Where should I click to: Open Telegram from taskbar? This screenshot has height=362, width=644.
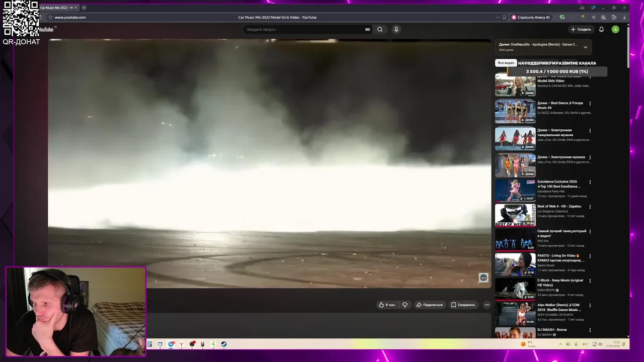(x=171, y=344)
